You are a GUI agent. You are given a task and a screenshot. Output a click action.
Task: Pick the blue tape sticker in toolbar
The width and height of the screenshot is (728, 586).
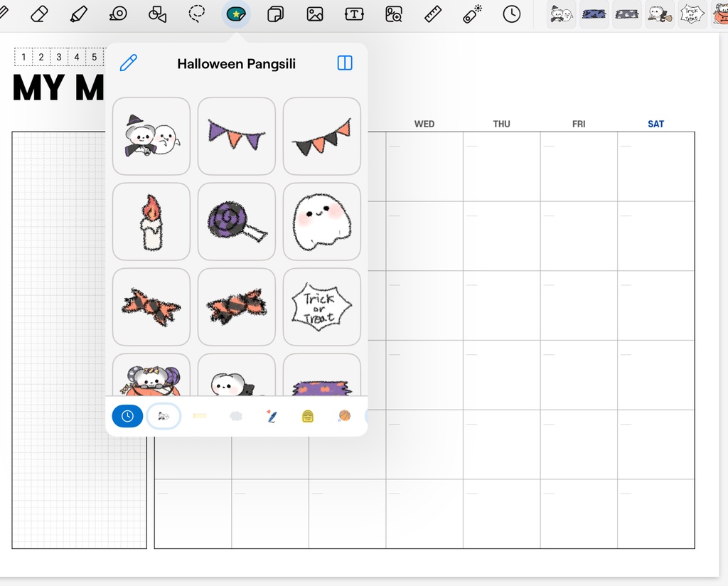tap(594, 14)
